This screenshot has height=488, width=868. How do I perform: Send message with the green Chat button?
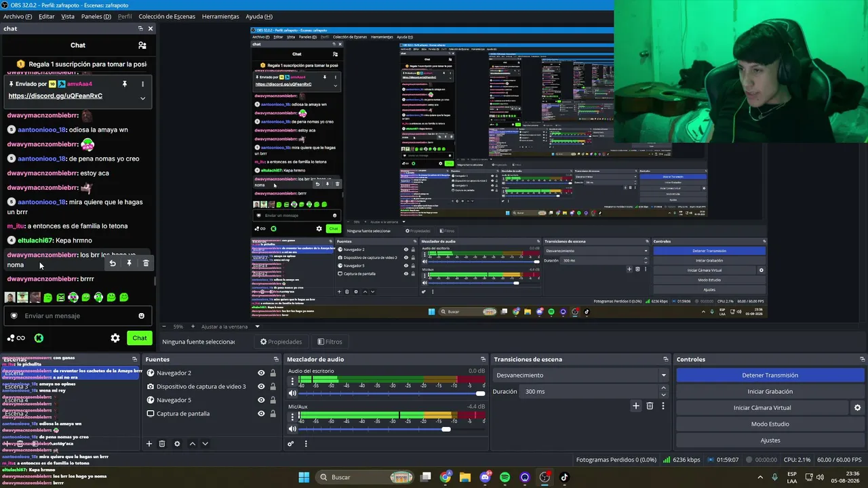(140, 338)
